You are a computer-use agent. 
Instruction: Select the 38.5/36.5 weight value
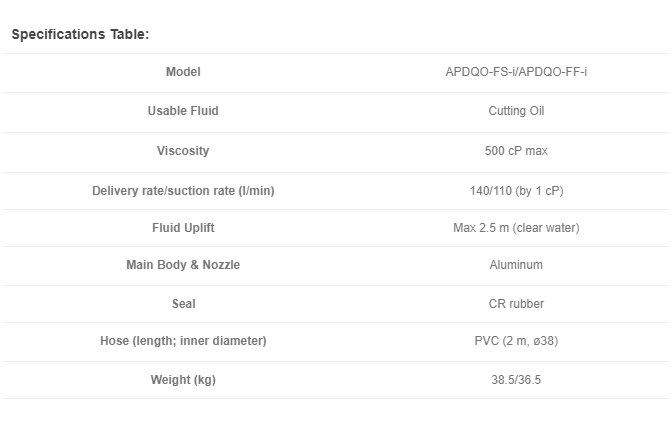516,379
